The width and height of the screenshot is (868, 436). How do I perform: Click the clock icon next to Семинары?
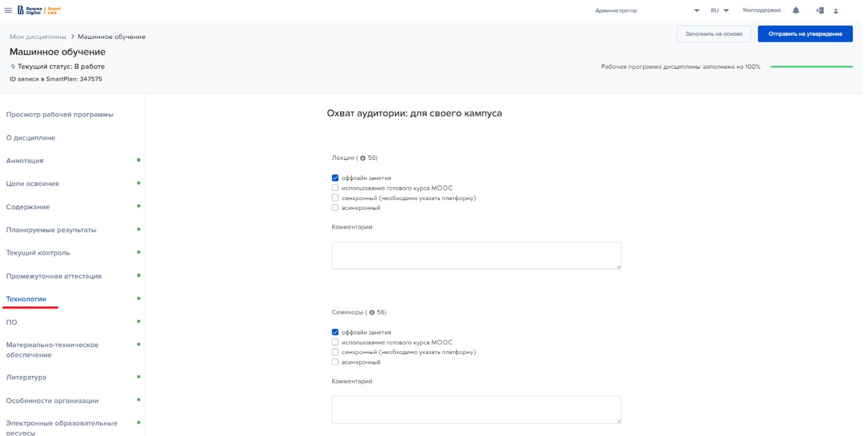372,313
